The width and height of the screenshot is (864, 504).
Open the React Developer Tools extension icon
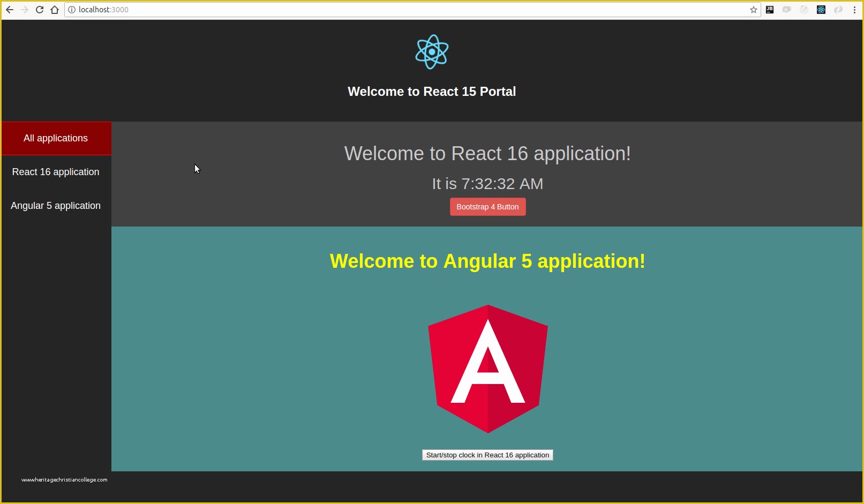(x=821, y=10)
